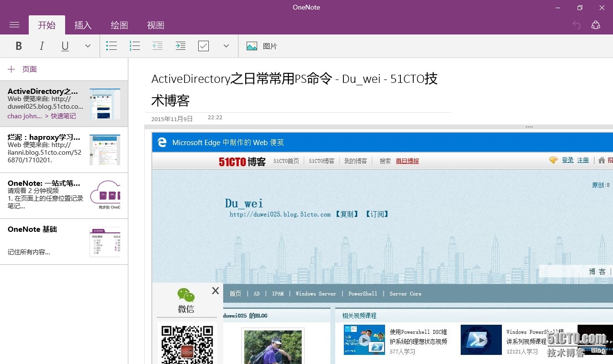The height and width of the screenshot is (364, 613).
Task: Click the gold diamond icon near 登录
Action: [x=553, y=160]
